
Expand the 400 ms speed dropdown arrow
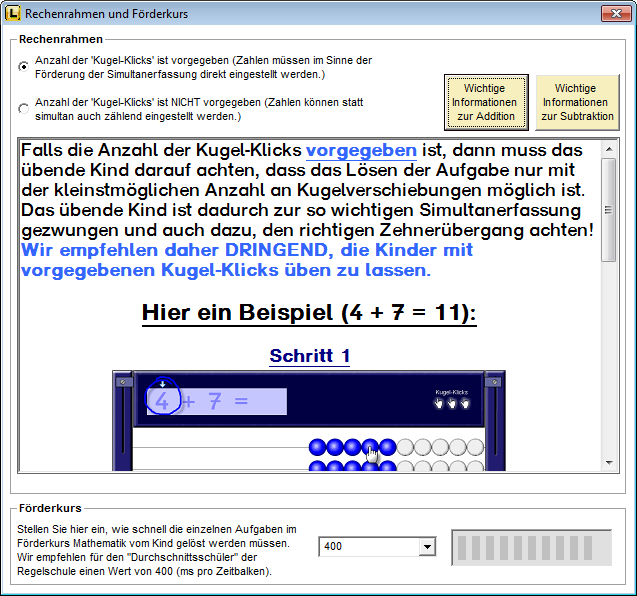pyautogui.click(x=428, y=546)
